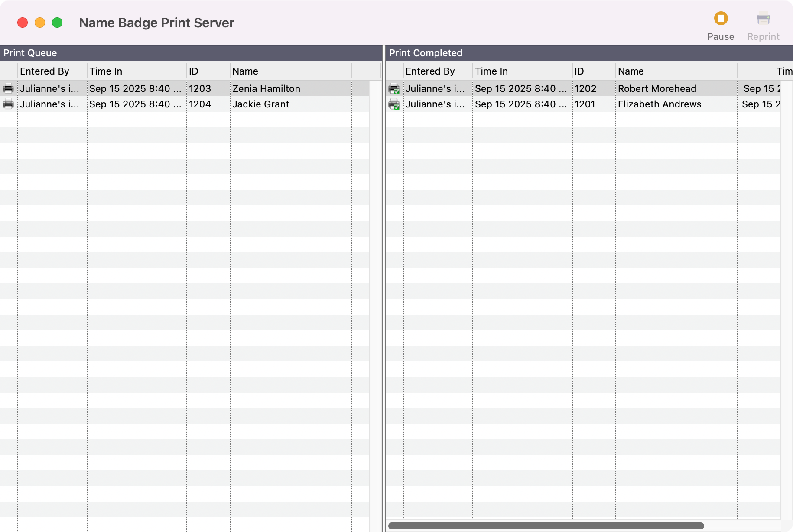This screenshot has width=793, height=532.
Task: Click the Reprint printer icon
Action: pyautogui.click(x=763, y=18)
